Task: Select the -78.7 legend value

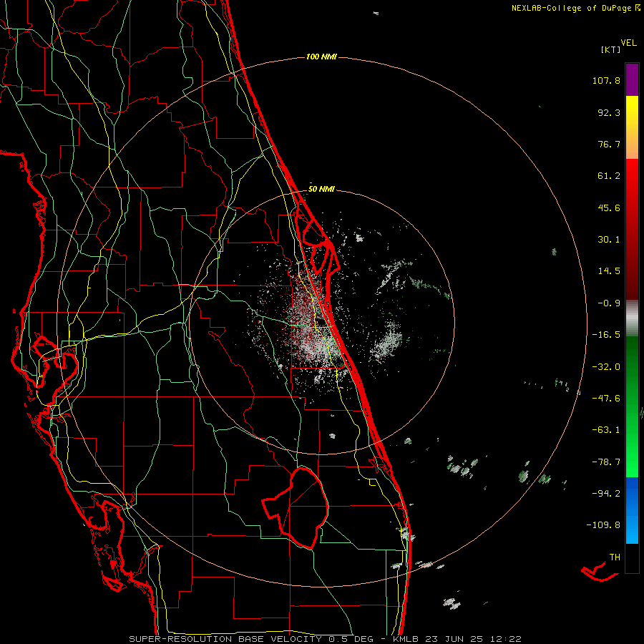Action: (x=606, y=462)
